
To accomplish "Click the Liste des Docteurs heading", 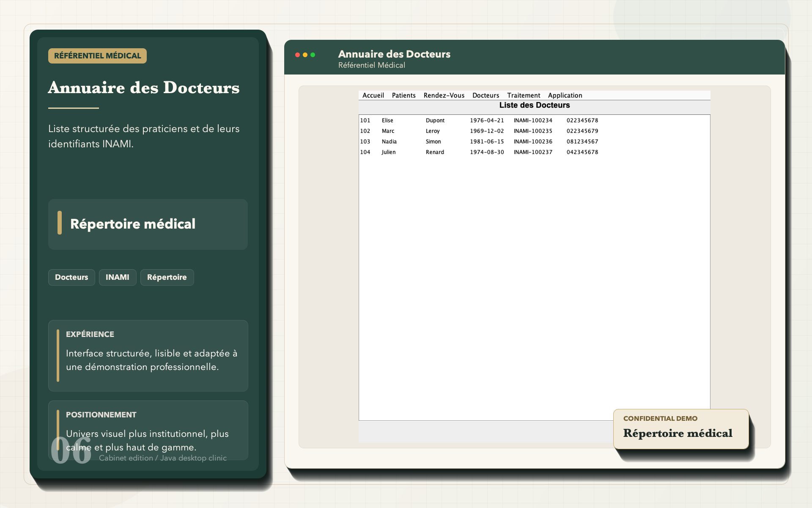I will [535, 105].
